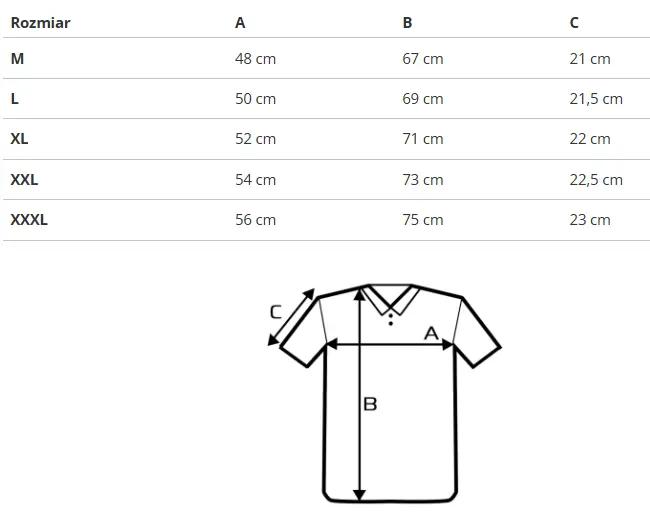Screen dimensions: 650x526
Task: Click the 73 cm cell
Action: (423, 180)
